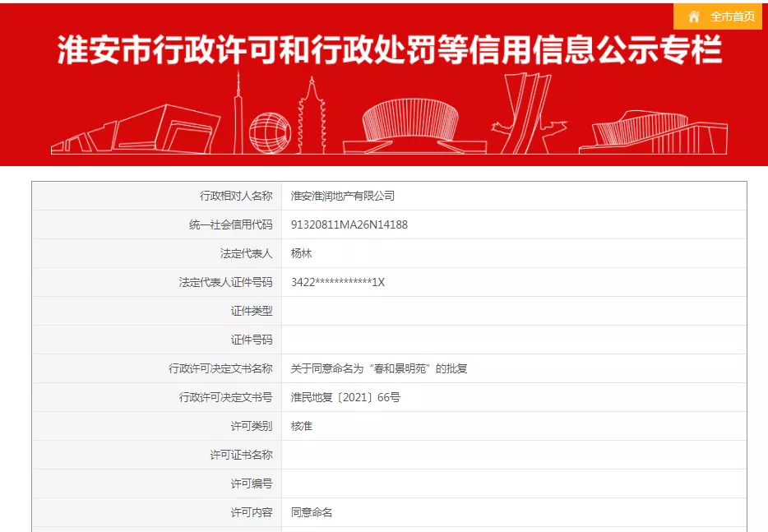This screenshot has width=768, height=532.
Task: Click the home icon in orange button
Action: pos(693,16)
